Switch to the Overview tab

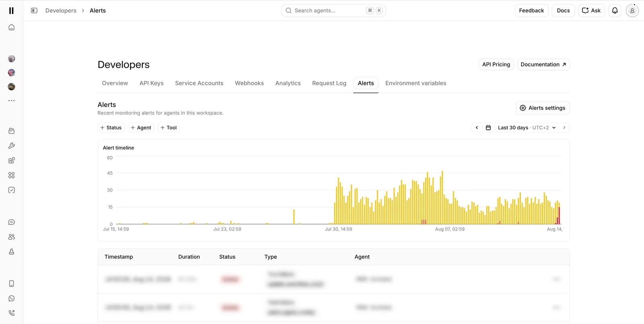115,83
